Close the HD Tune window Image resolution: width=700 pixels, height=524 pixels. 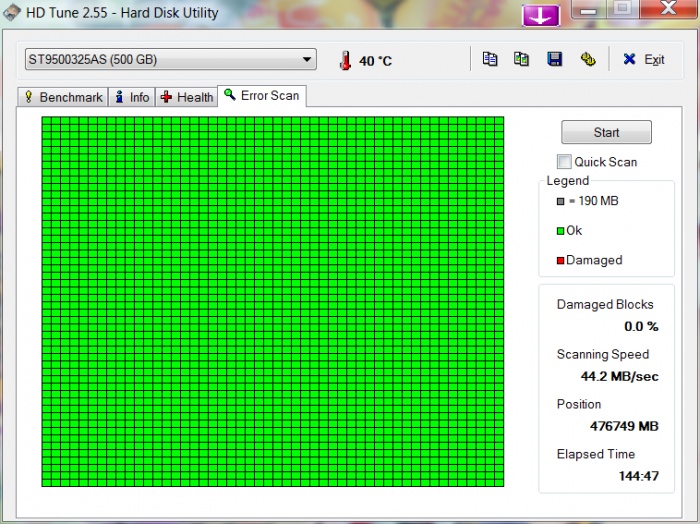668,9
